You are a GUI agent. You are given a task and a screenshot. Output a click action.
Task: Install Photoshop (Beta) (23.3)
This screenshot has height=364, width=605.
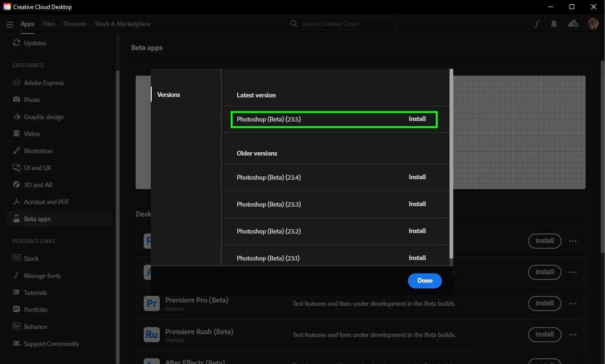417,204
